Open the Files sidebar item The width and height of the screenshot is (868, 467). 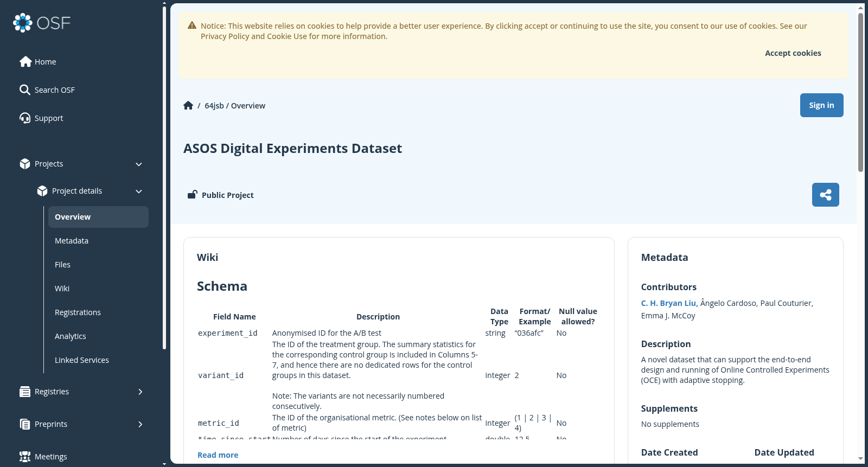98,265
